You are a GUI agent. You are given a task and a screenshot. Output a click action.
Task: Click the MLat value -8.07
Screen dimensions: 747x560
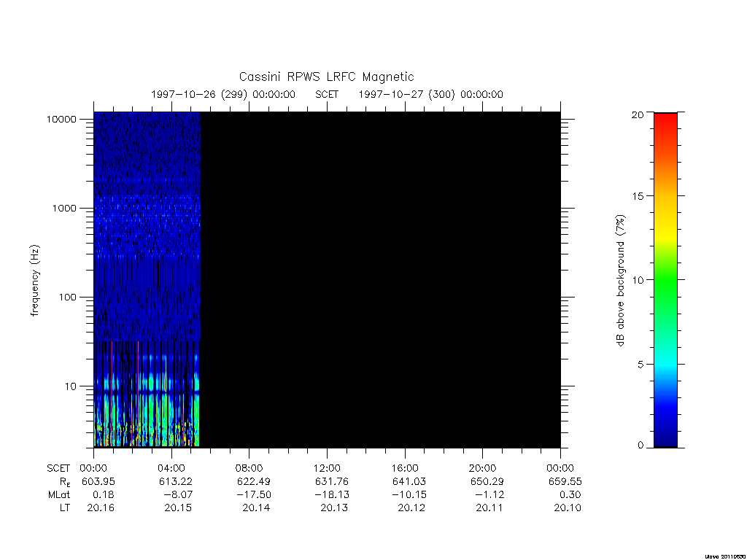coord(179,495)
